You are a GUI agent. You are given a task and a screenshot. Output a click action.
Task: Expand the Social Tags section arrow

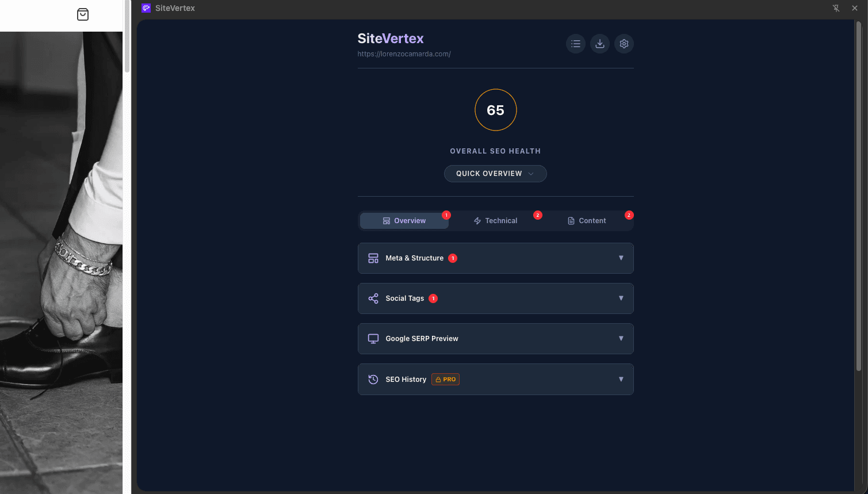coord(621,298)
